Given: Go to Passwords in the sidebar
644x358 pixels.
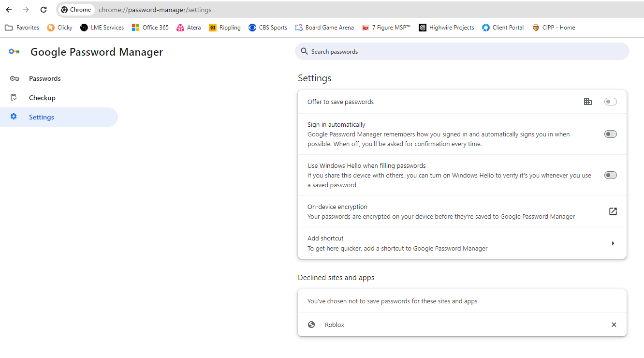Looking at the screenshot, I should pyautogui.click(x=44, y=78).
